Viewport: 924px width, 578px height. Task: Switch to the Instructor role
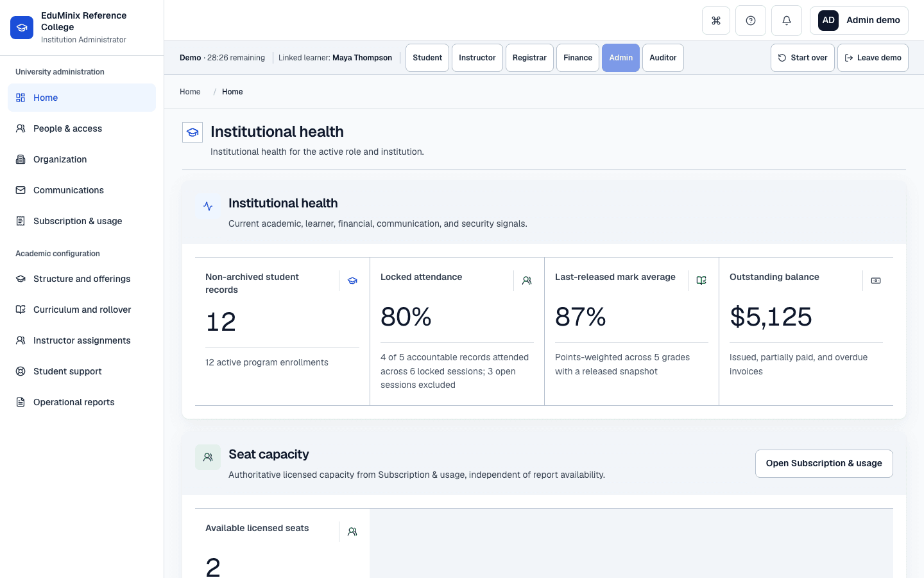477,58
